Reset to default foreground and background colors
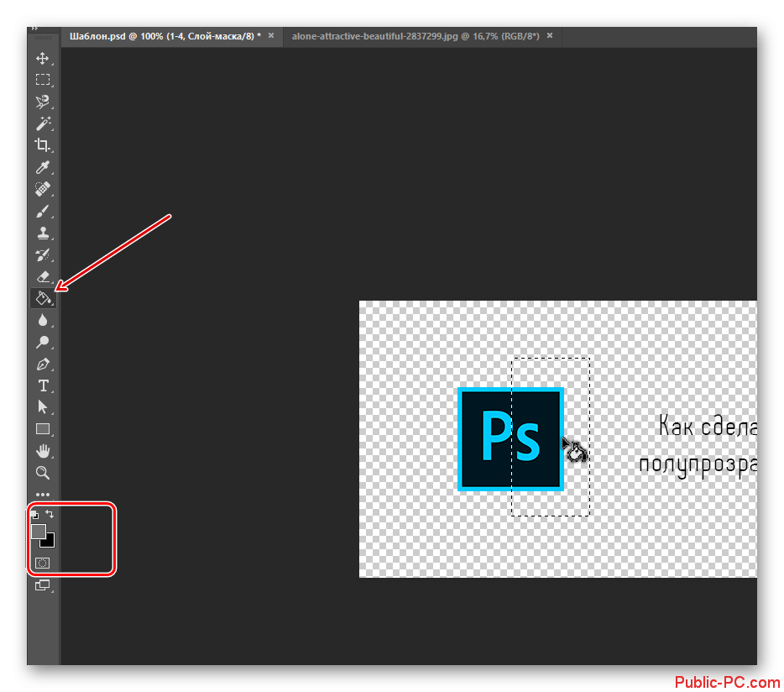The width and height of the screenshot is (784, 692). tap(34, 515)
